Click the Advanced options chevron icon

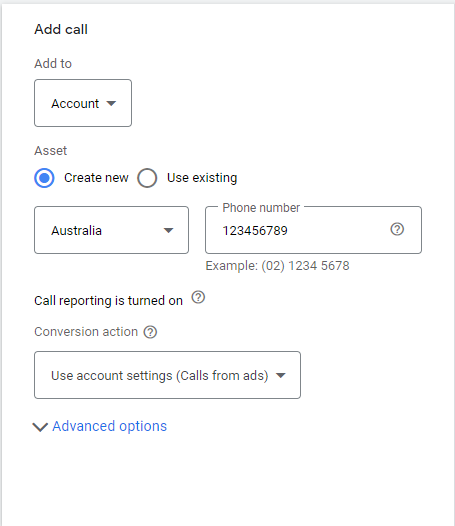[x=40, y=427]
